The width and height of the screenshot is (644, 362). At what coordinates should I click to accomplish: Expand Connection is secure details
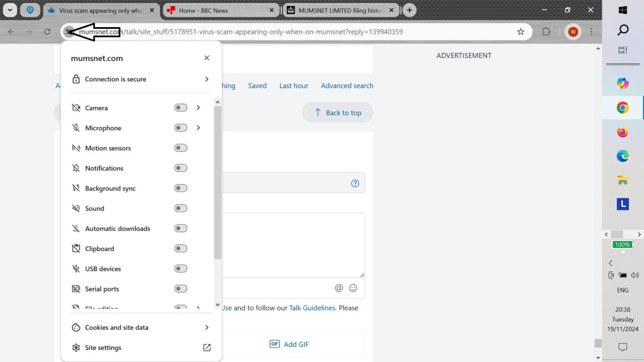(x=206, y=79)
